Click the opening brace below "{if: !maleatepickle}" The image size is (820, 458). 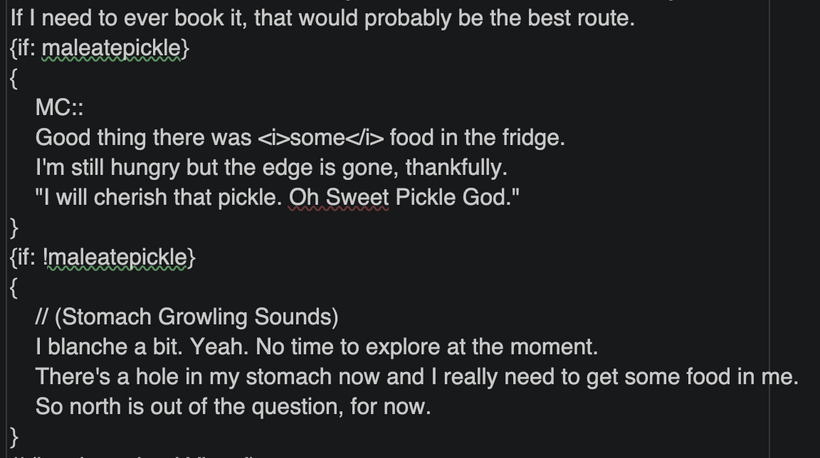(13, 287)
